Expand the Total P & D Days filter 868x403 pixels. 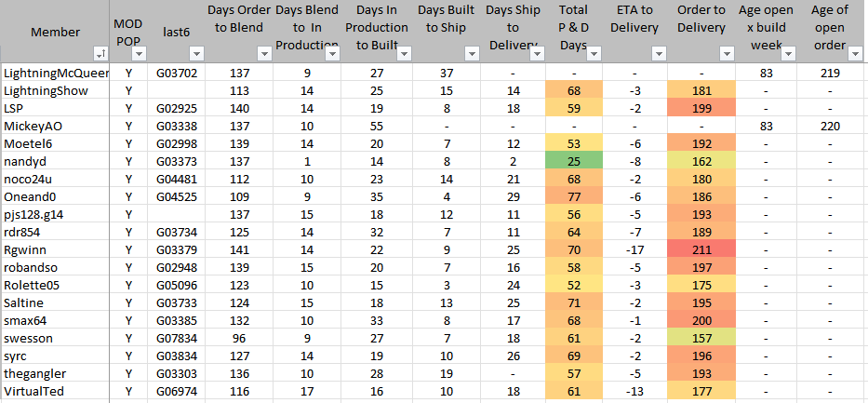click(593, 54)
